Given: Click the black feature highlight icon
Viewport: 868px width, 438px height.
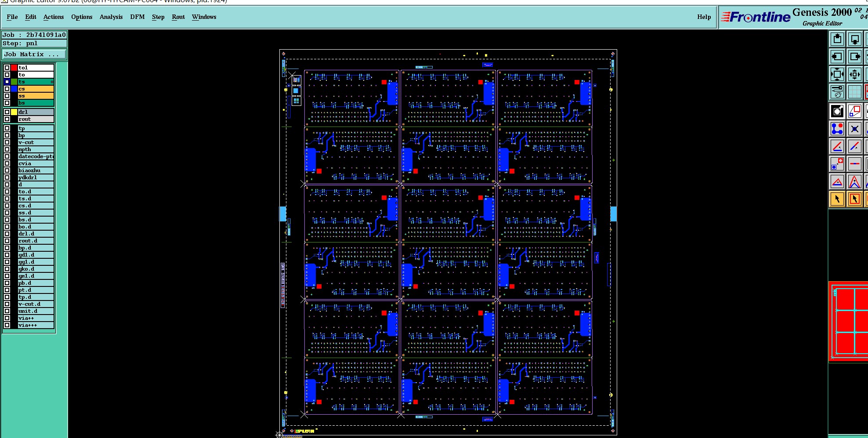Looking at the screenshot, I should (x=837, y=111).
